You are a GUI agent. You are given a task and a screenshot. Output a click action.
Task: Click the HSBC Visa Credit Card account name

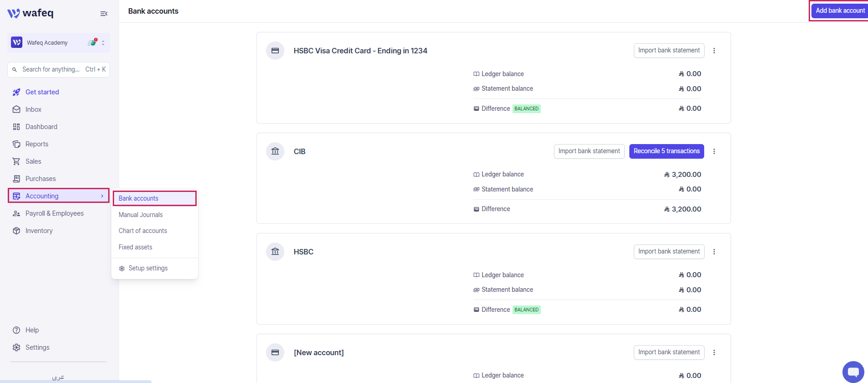pyautogui.click(x=361, y=51)
